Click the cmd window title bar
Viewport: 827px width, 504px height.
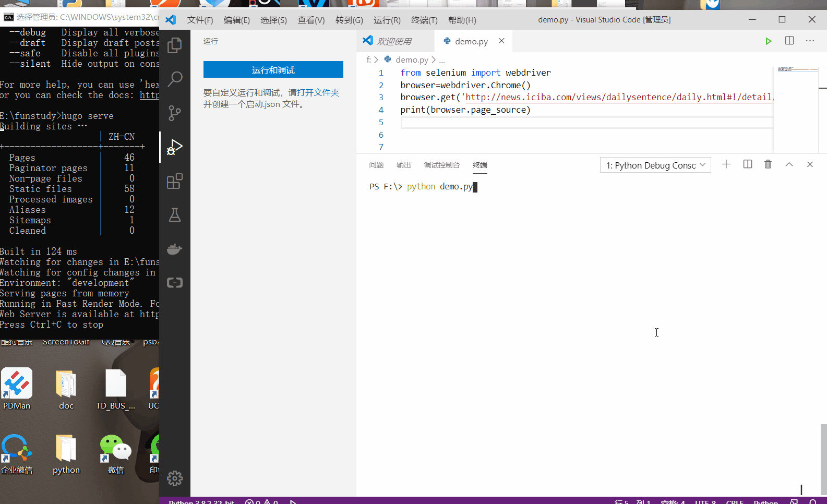coord(79,17)
